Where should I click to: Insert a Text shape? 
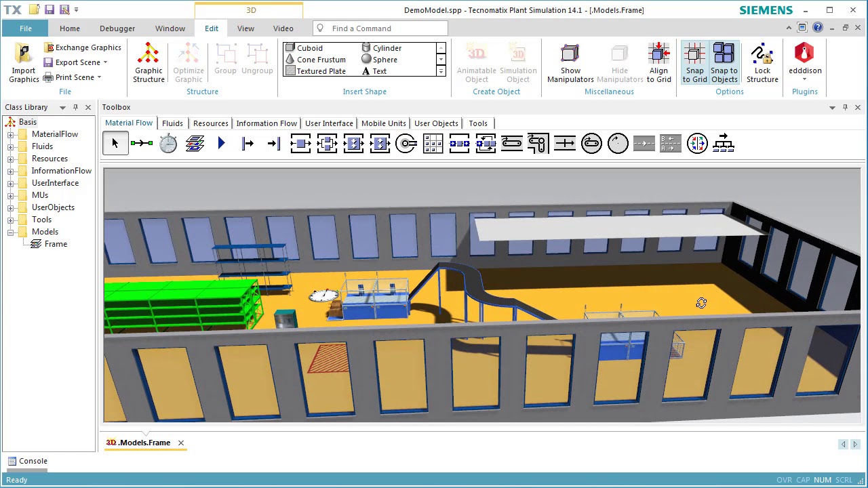[x=374, y=71]
